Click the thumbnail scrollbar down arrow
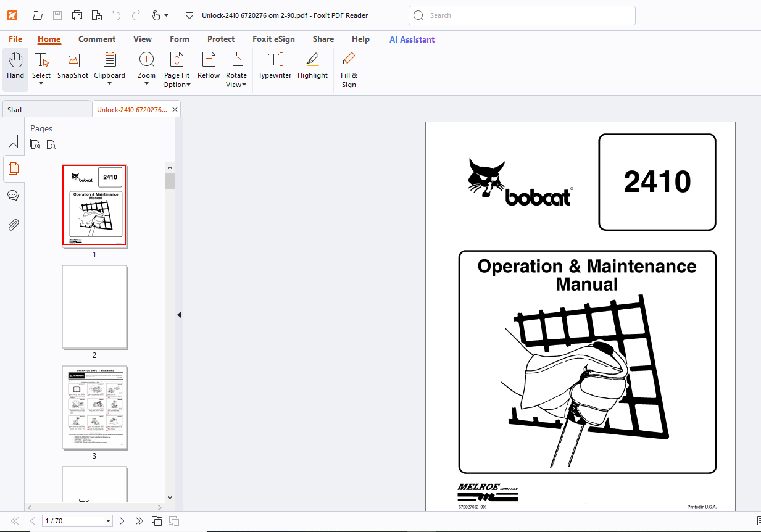Screen dimensions: 761x532 coord(170,497)
